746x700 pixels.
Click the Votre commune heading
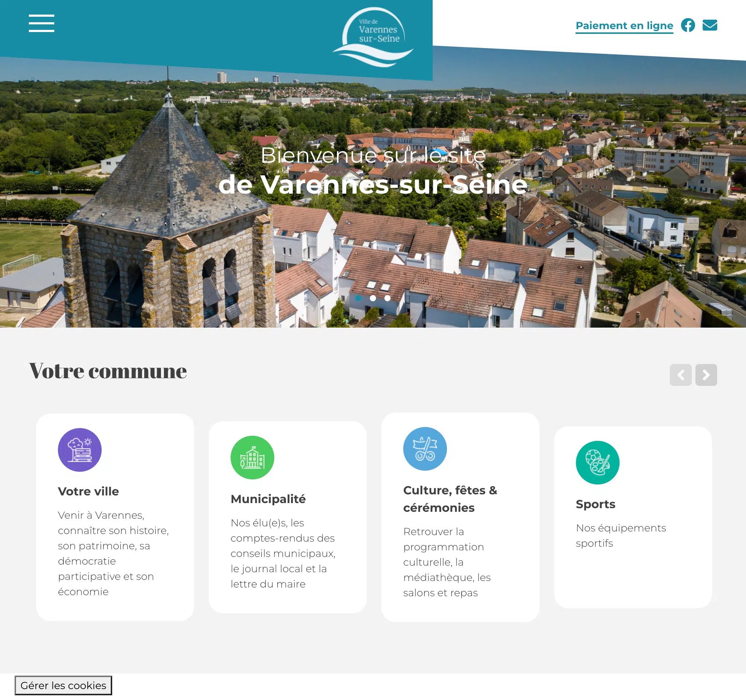[108, 371]
